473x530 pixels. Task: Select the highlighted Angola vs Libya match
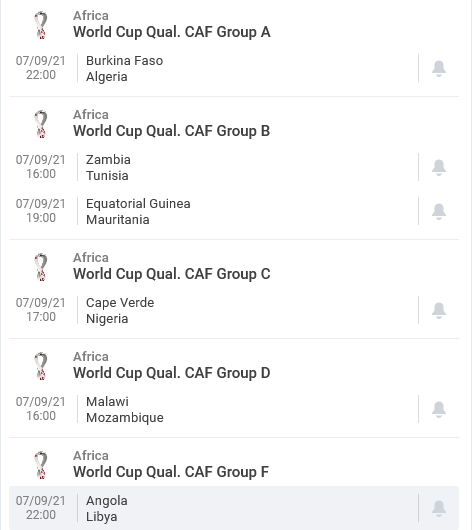(234, 508)
